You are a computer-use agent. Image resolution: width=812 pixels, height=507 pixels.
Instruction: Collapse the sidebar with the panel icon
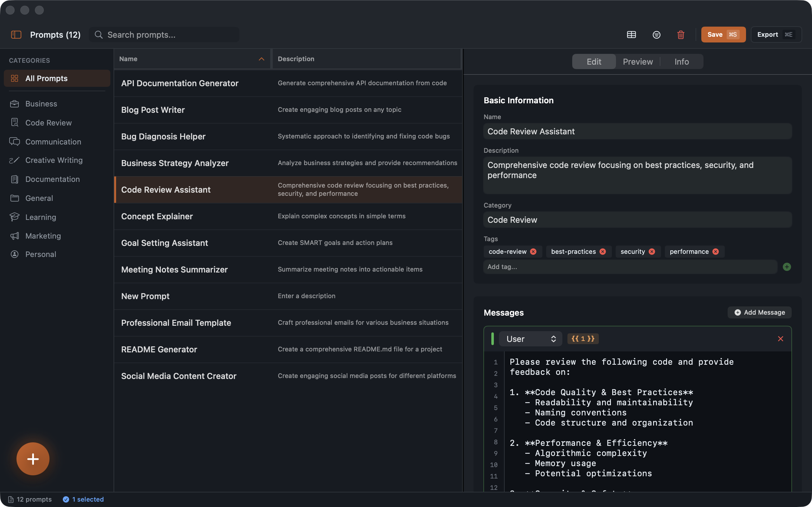[x=16, y=35]
